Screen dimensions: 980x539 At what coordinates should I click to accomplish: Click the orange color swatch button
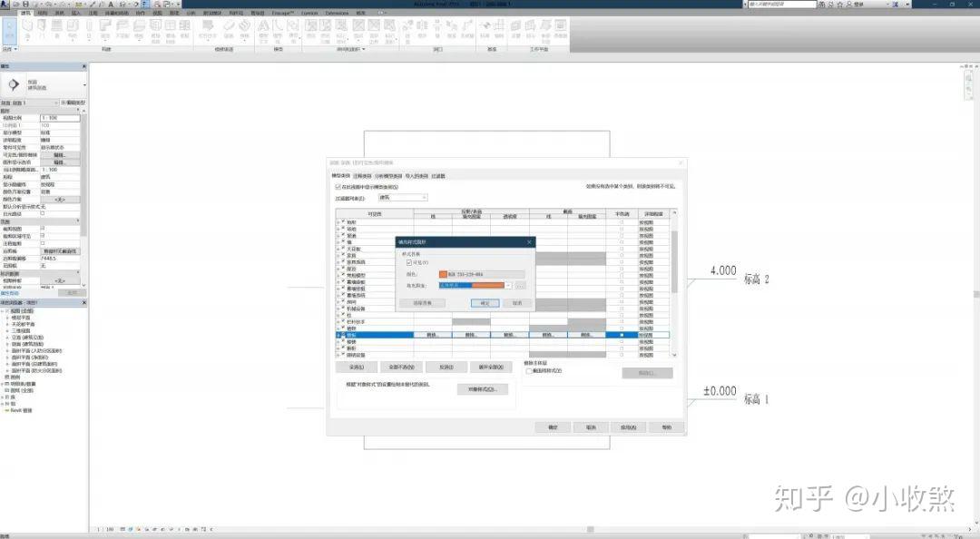click(x=481, y=274)
